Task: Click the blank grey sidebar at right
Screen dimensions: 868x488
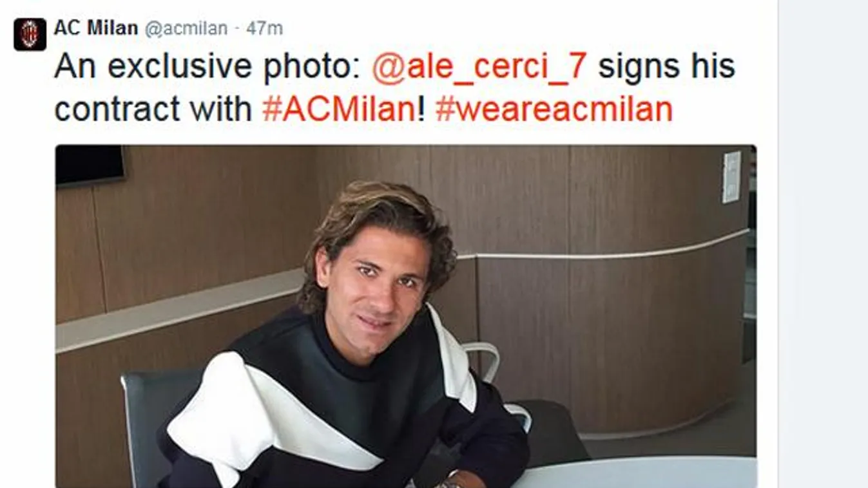Action: point(823,244)
